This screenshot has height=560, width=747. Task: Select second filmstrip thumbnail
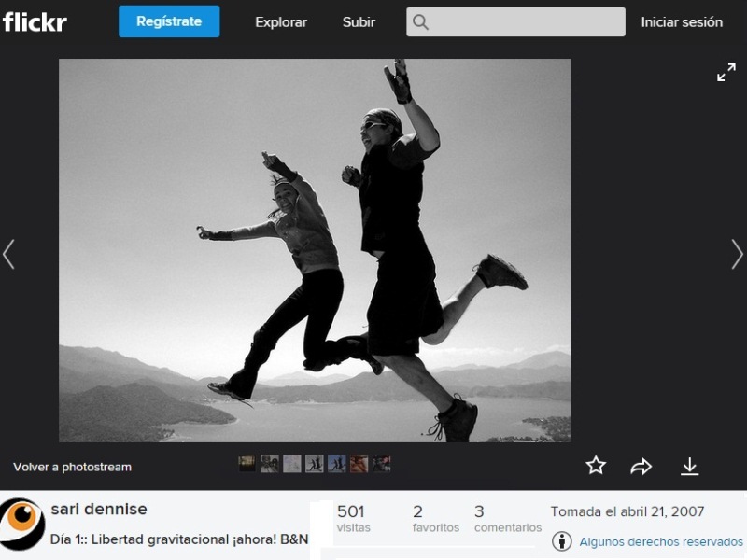(x=269, y=463)
